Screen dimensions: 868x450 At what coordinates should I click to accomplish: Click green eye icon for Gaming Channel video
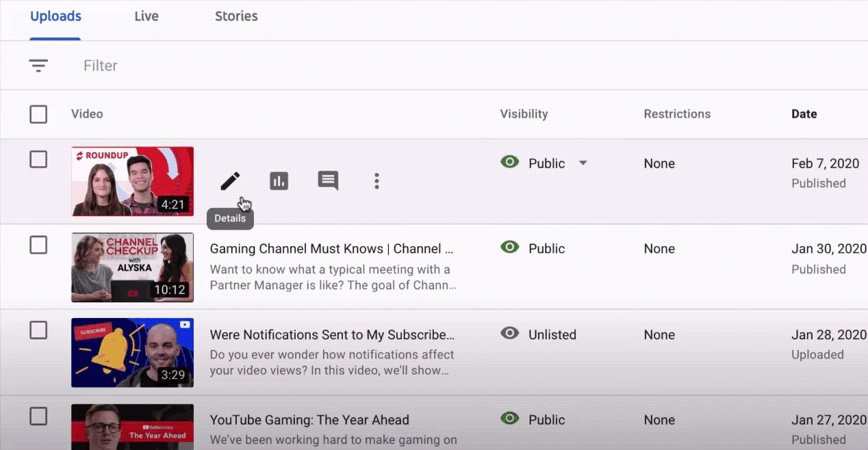pyautogui.click(x=509, y=248)
